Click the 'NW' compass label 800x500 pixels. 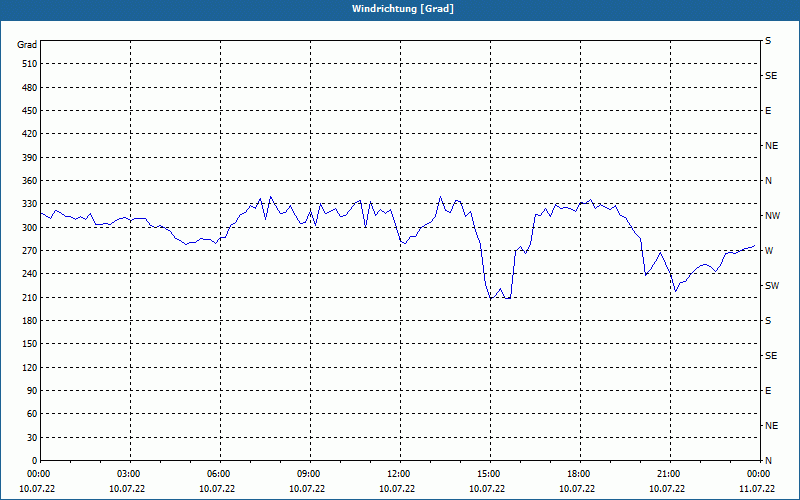coord(772,216)
